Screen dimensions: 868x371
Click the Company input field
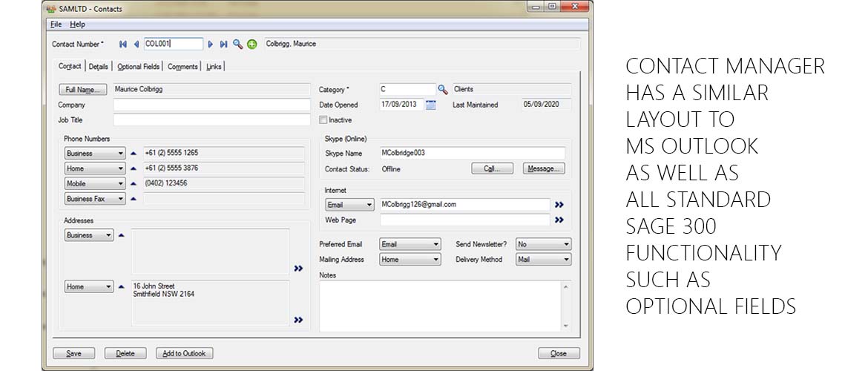pyautogui.click(x=211, y=105)
